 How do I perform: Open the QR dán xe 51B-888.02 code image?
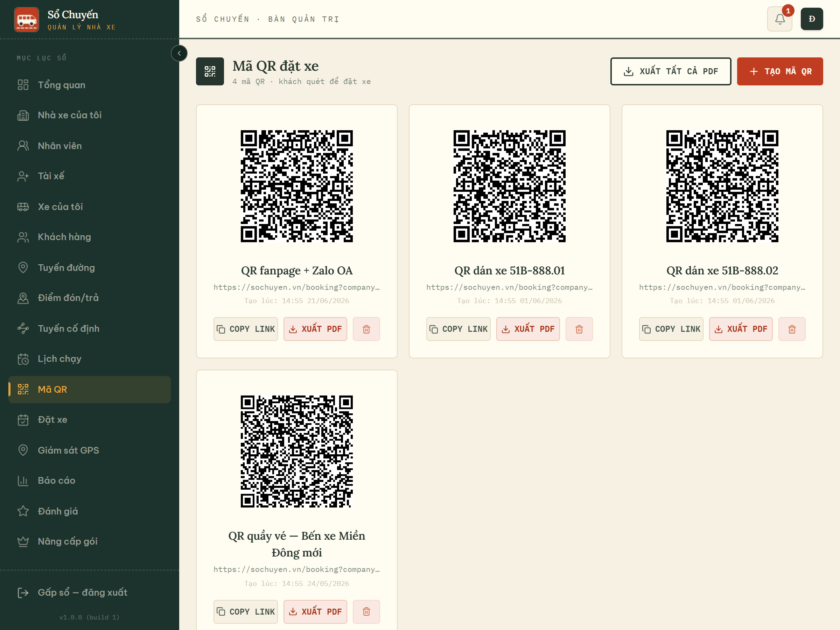tap(722, 186)
